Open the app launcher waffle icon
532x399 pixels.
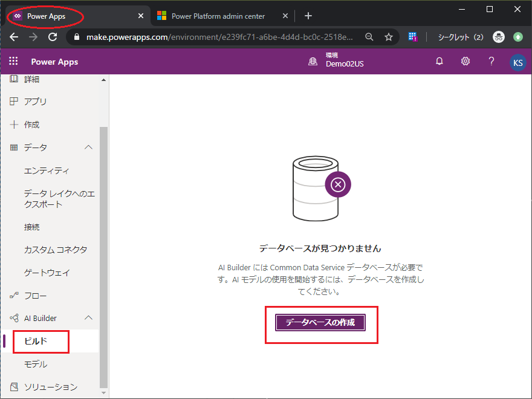point(13,61)
